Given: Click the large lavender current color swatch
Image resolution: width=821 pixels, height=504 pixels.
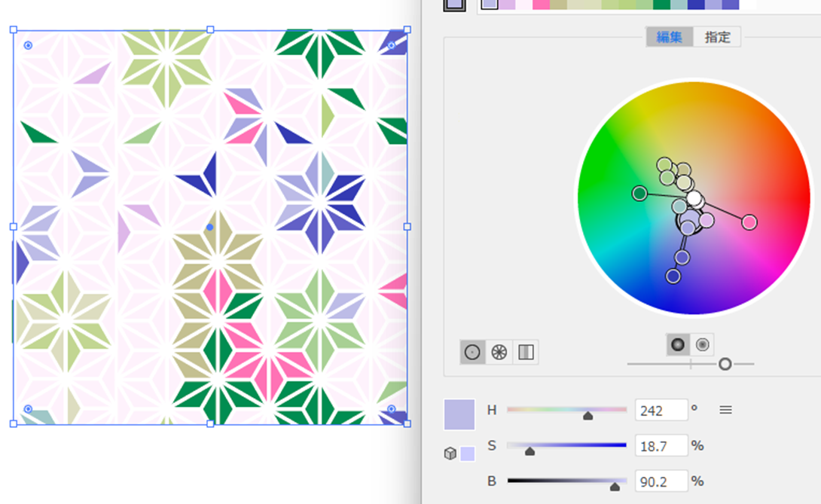Looking at the screenshot, I should tap(459, 414).
